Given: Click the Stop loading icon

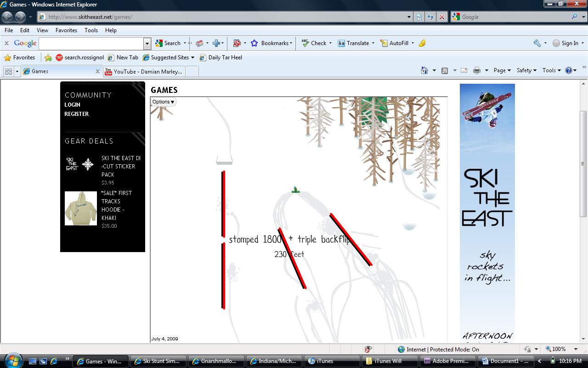Looking at the screenshot, I should click(x=441, y=17).
